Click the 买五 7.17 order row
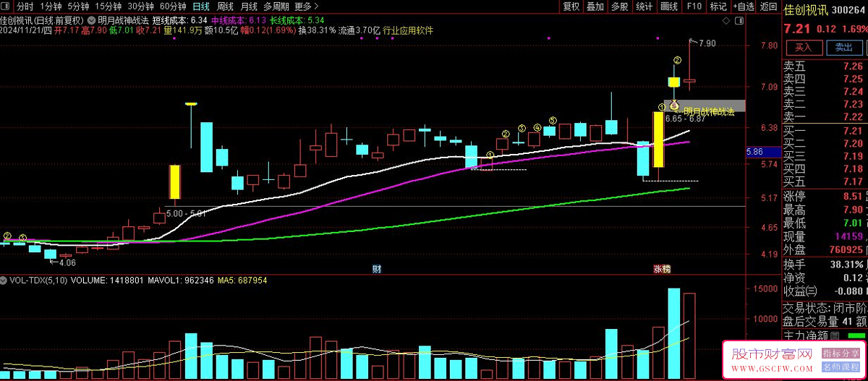This screenshot has width=868, height=381. (825, 181)
